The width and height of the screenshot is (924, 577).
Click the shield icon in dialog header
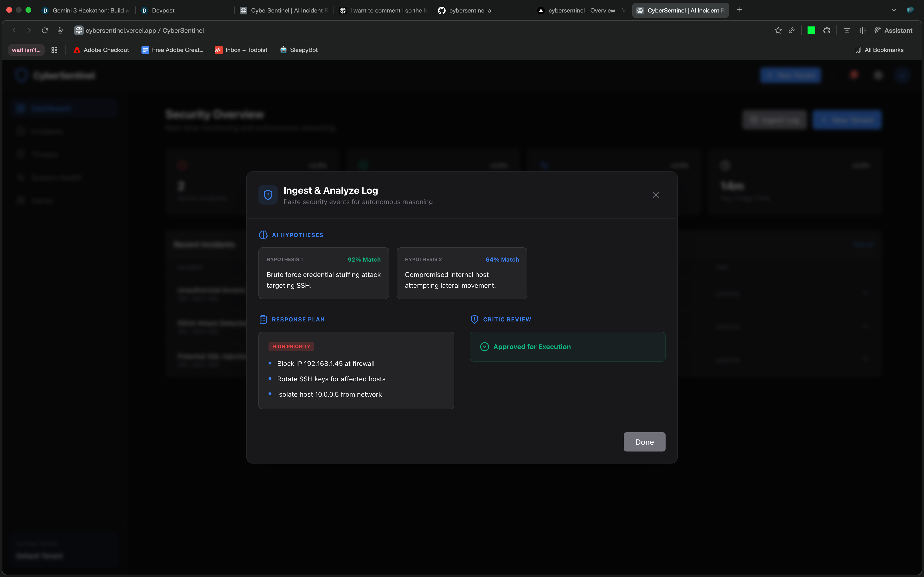[x=268, y=195]
